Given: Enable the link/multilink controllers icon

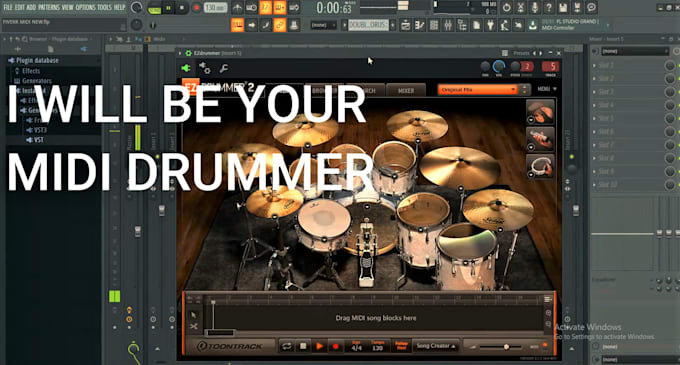Looking at the screenshot, I should (280, 25).
